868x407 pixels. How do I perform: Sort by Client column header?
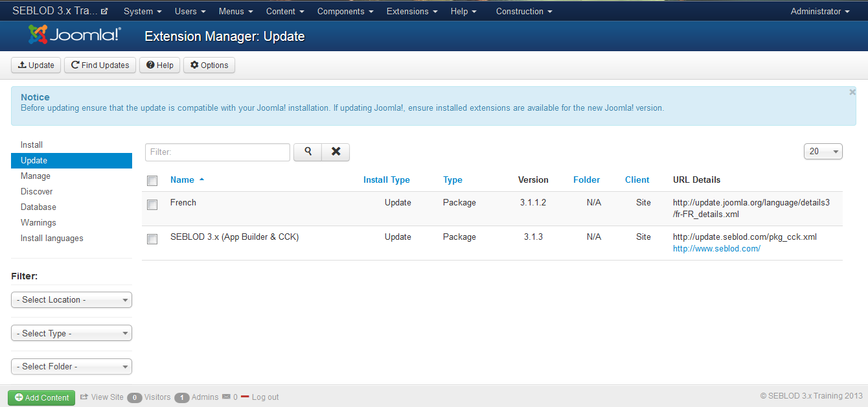tap(637, 180)
